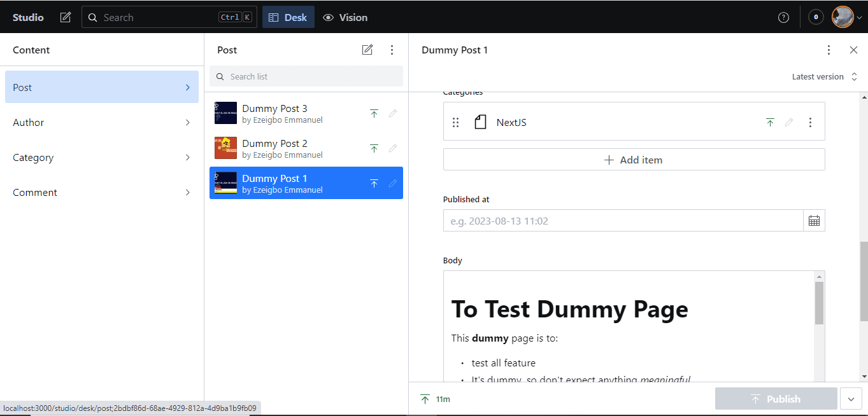Click the new document compose icon beside Studio
The width and height of the screenshot is (868, 416).
66,17
